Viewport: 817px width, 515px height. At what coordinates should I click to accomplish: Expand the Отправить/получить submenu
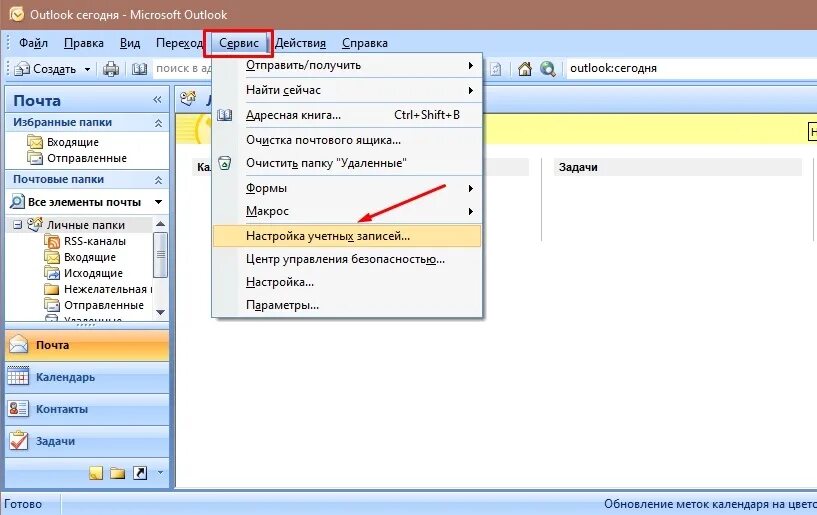[x=471, y=65]
